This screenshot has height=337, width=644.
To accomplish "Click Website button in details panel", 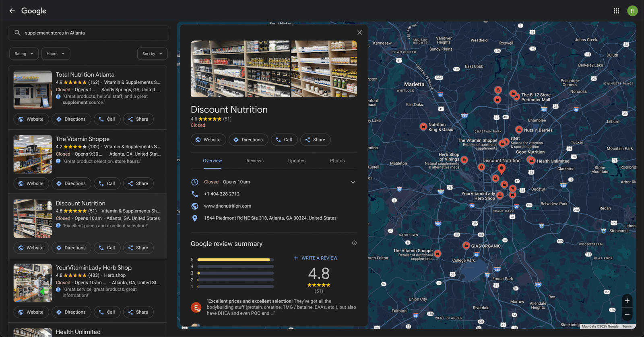I will coord(208,140).
